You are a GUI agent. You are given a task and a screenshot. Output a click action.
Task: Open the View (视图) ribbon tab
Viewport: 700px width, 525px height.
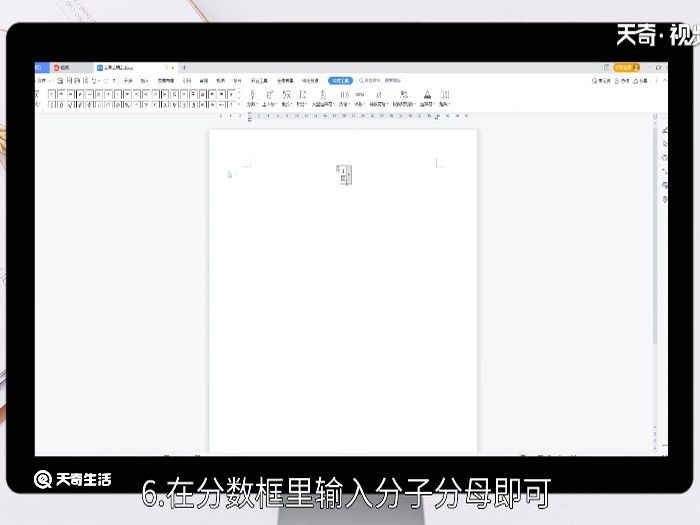coord(221,81)
